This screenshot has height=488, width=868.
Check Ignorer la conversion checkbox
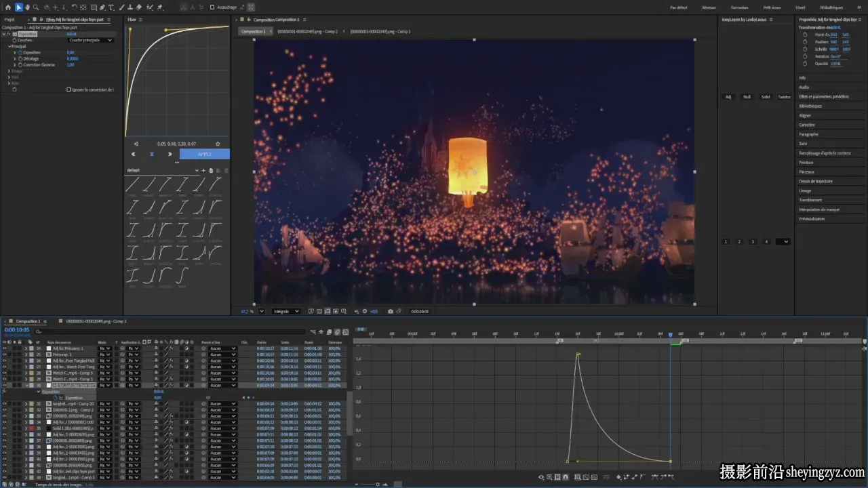point(68,89)
